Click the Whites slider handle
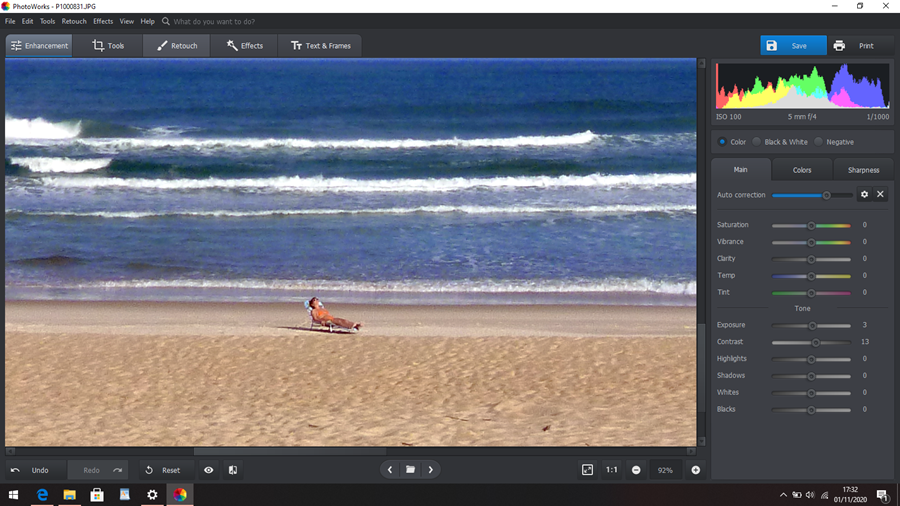This screenshot has width=900, height=506. (811, 393)
